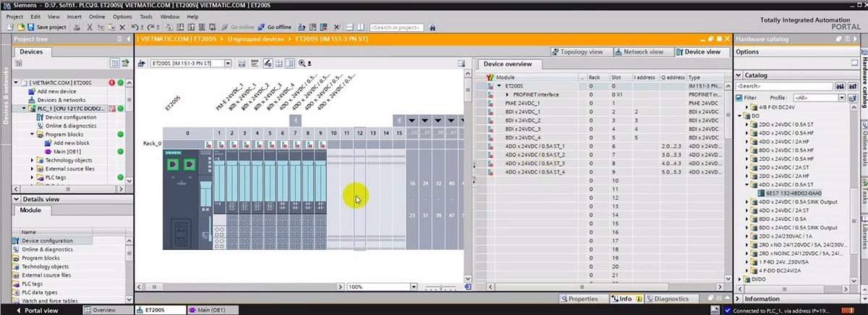Open the Info tab
Viewport: 868px width, 315px height.
625,298
